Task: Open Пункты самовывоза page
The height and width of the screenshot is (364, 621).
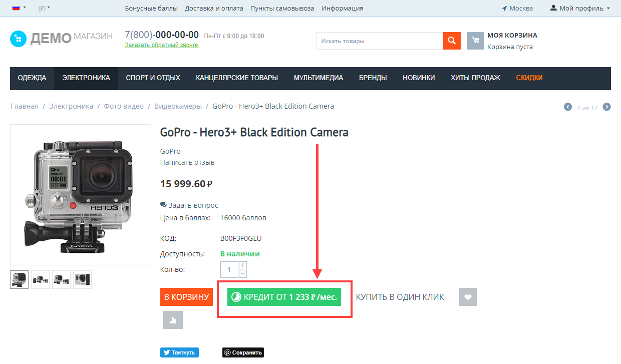Action: pyautogui.click(x=282, y=8)
